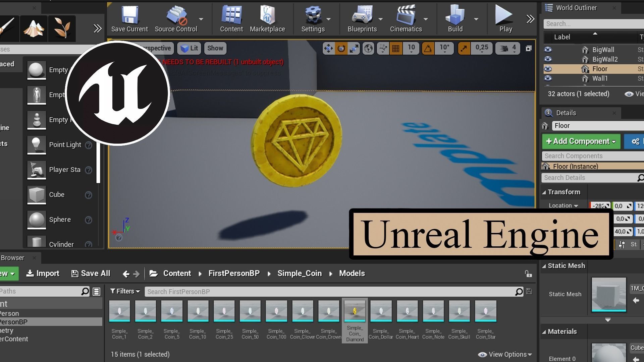644x362 pixels.
Task: Adjust camera speed setting 4
Action: coord(508,48)
